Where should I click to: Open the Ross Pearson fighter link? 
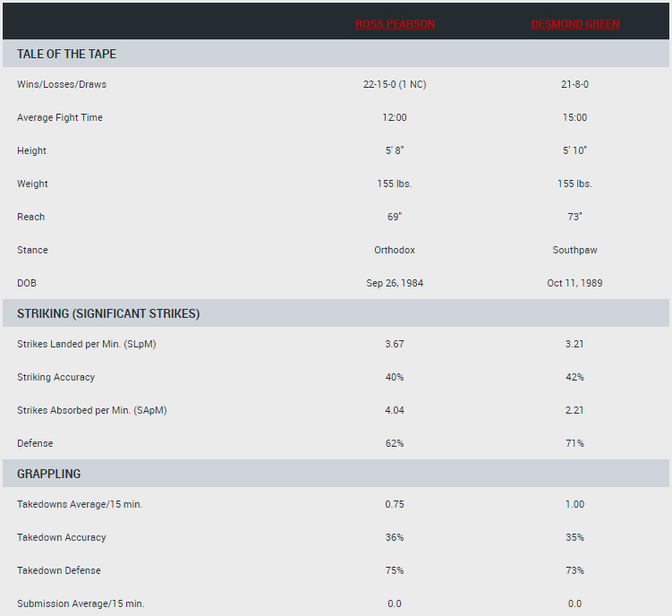click(395, 24)
